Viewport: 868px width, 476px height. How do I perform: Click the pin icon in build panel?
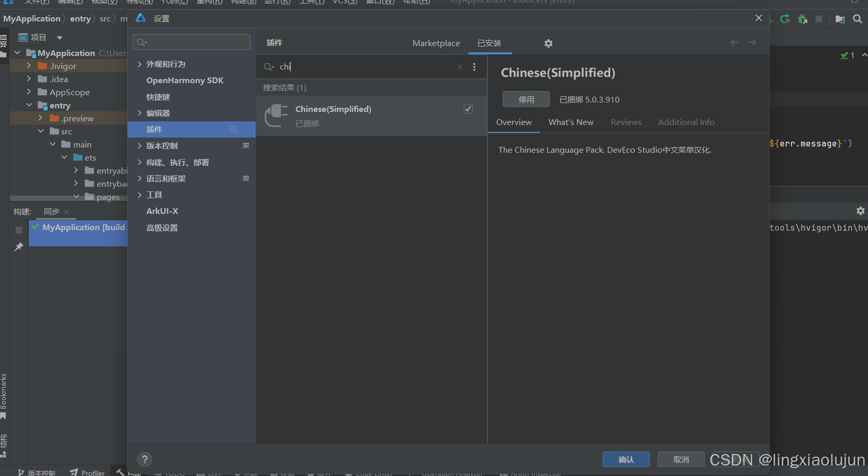click(19, 246)
